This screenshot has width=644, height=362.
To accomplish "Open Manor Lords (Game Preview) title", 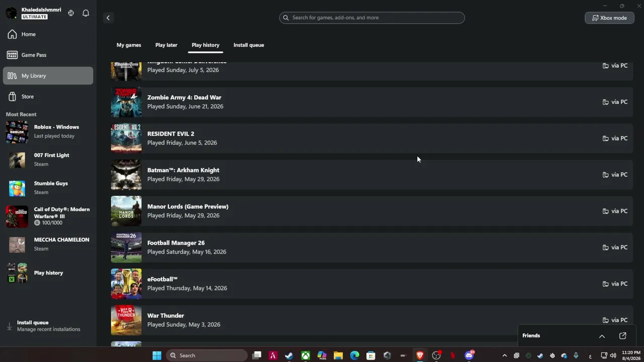I will point(188,207).
